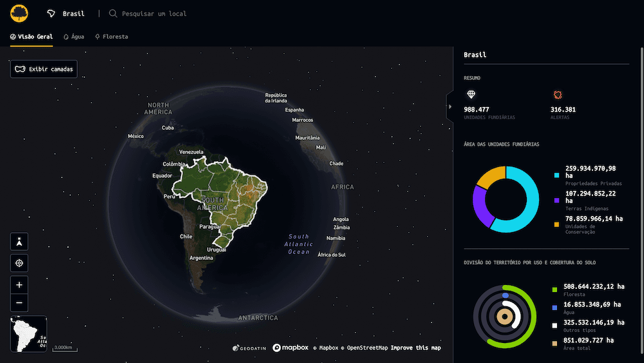Switch to the Floresta tab

click(x=111, y=37)
